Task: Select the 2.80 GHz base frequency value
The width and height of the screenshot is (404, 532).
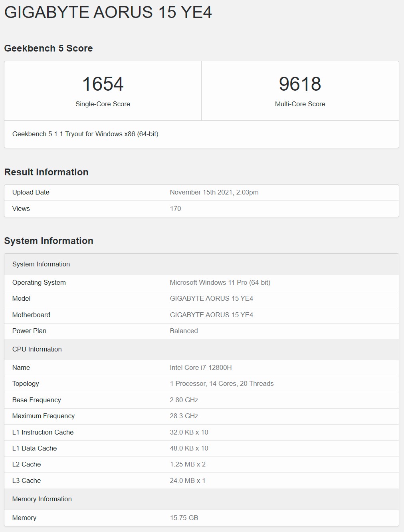Action: [184, 400]
